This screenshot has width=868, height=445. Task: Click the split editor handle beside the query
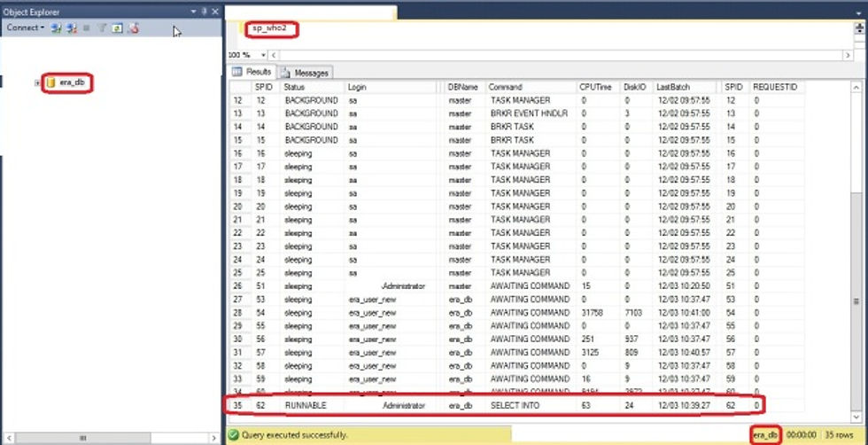click(x=859, y=27)
